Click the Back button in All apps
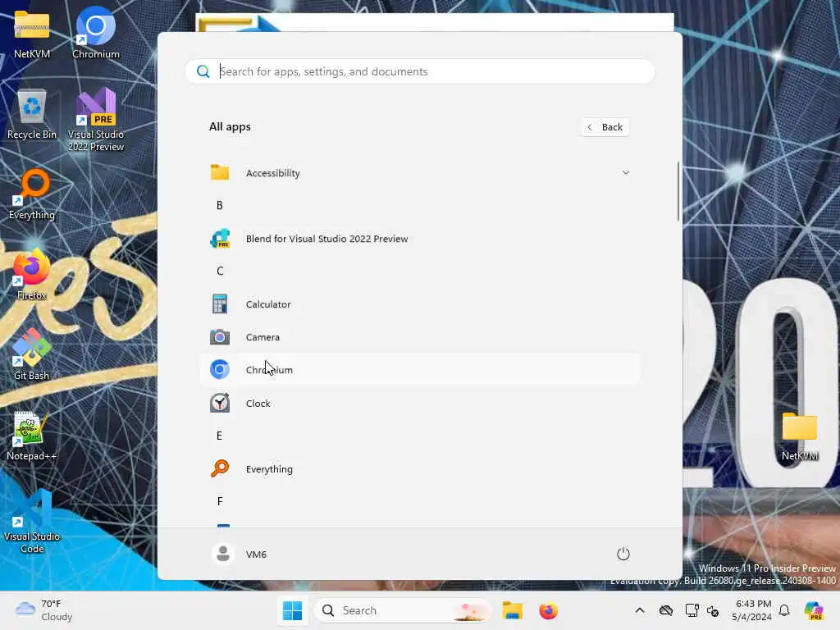840x630 pixels. pos(605,127)
